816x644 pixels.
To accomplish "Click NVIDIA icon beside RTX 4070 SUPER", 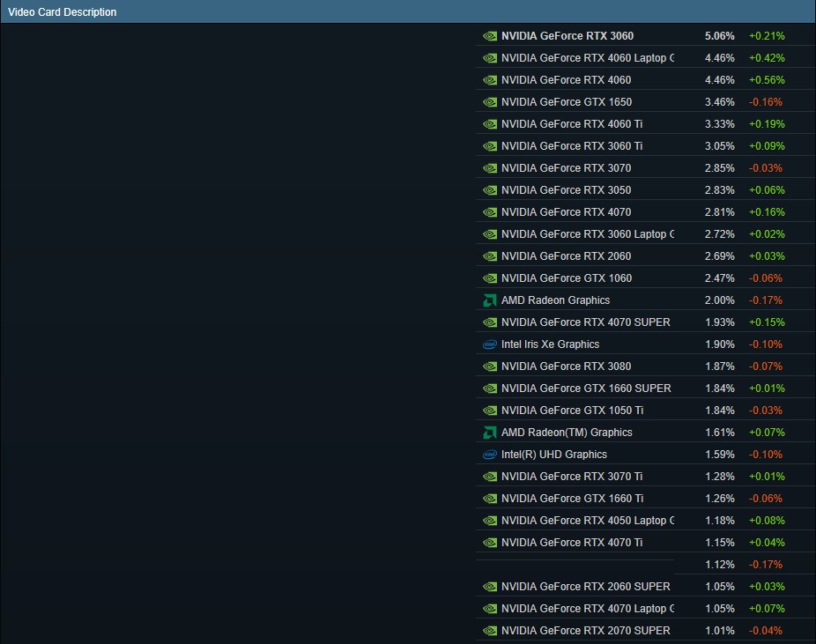I will pyautogui.click(x=490, y=322).
